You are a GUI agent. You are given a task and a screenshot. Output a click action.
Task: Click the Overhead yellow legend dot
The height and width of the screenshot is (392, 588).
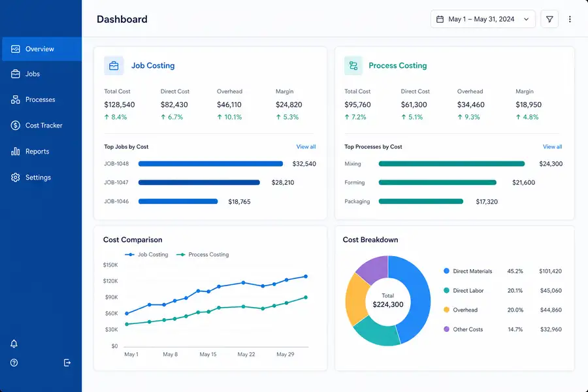446,310
